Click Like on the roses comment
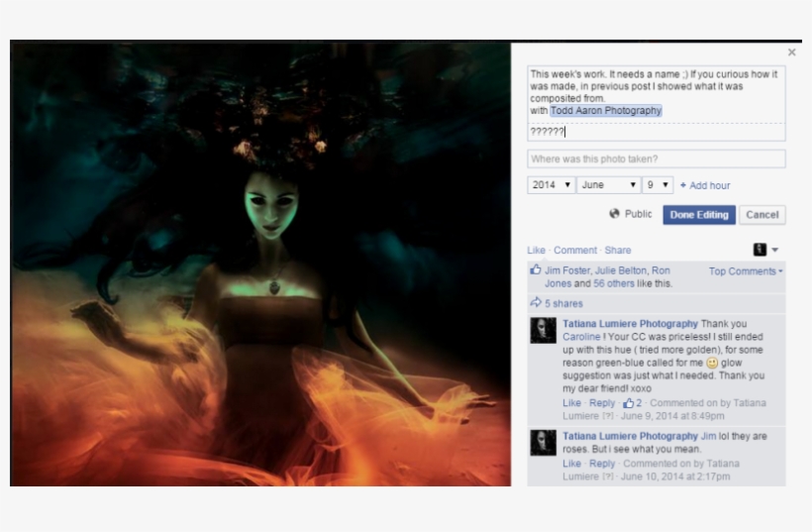 (571, 464)
